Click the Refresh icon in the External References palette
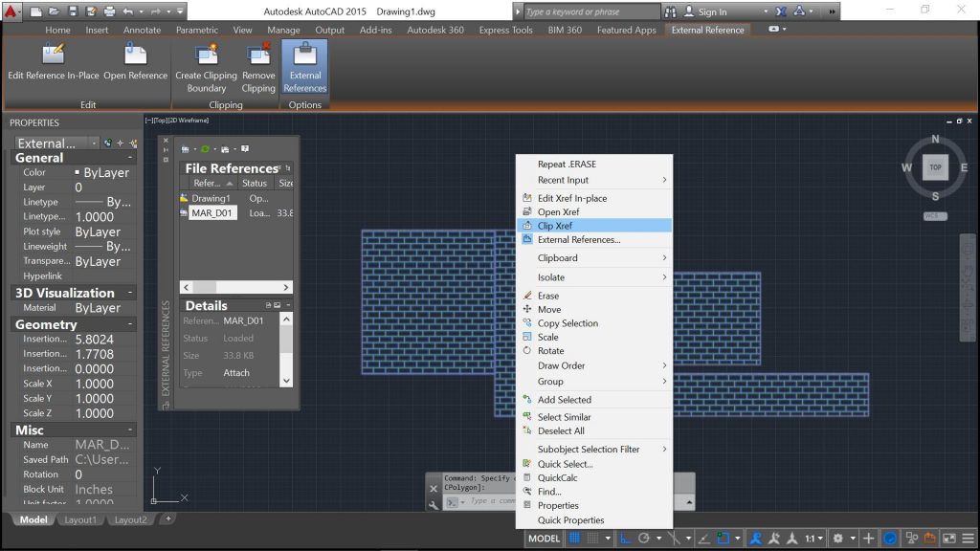This screenshot has width=980, height=551. pyautogui.click(x=204, y=148)
